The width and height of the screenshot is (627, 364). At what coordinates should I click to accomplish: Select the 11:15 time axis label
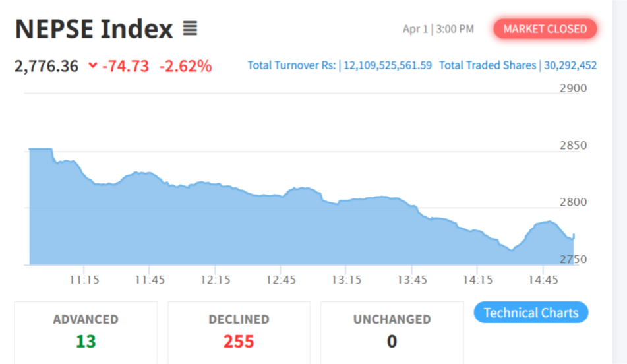[x=84, y=280]
